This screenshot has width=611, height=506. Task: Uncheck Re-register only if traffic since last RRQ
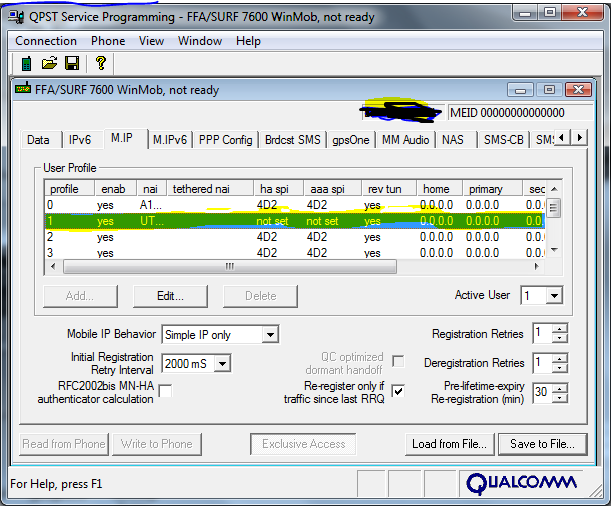[398, 391]
